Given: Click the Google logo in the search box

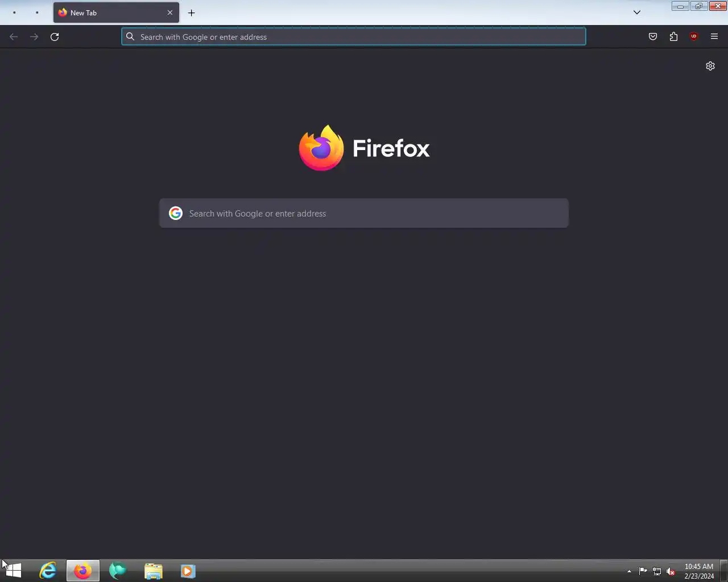Looking at the screenshot, I should [x=176, y=213].
